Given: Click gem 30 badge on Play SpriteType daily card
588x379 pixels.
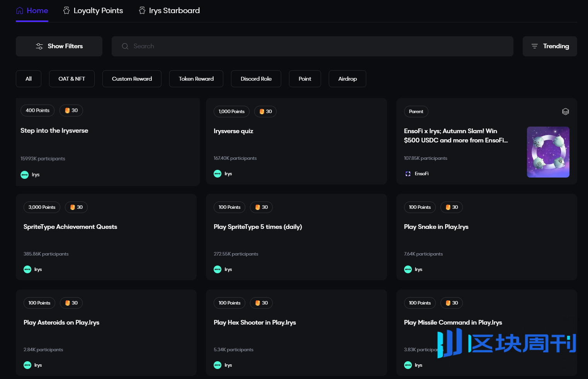Looking at the screenshot, I should pyautogui.click(x=261, y=207).
